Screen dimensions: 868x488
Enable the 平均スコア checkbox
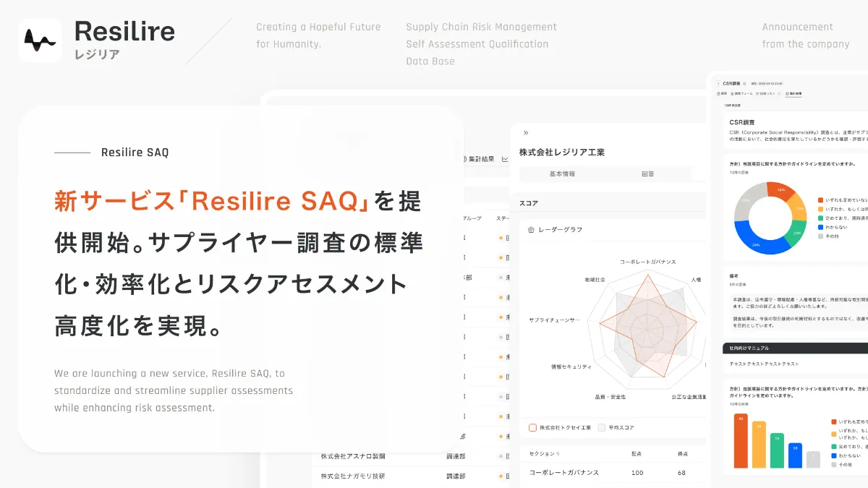pos(602,427)
